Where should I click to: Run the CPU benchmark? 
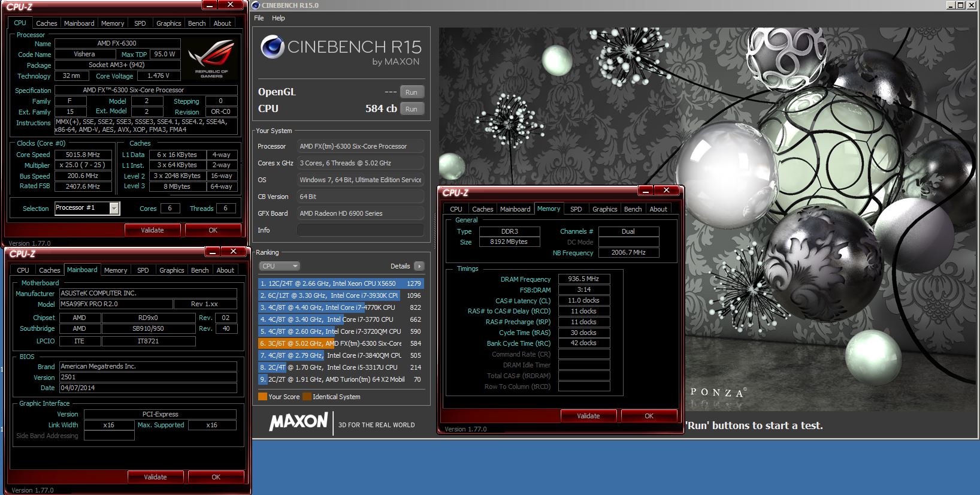(412, 109)
